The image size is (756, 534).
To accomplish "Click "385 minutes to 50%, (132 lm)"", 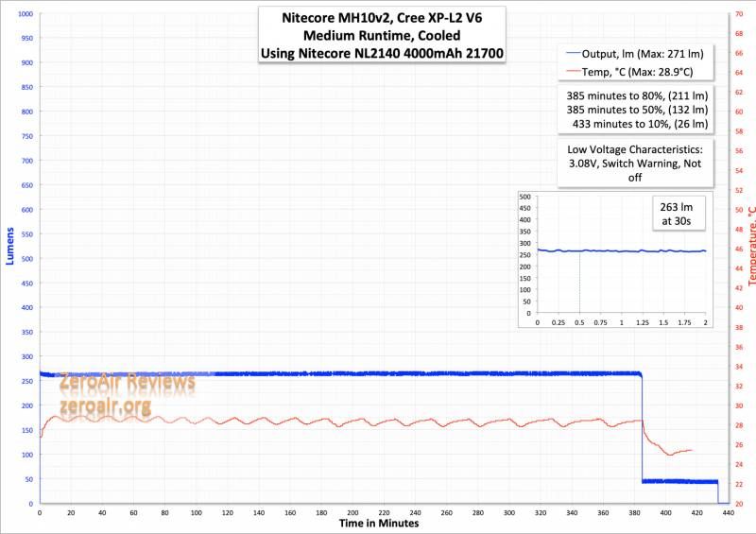I will [x=637, y=110].
